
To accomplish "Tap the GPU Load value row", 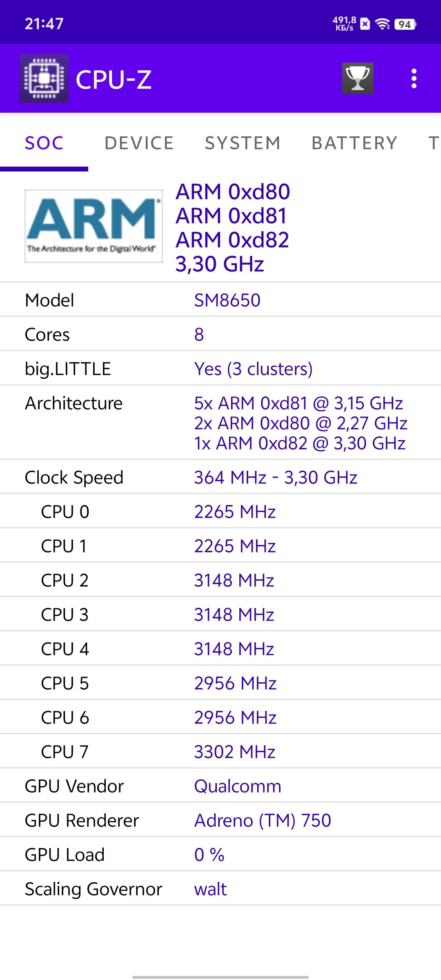I will 220,855.
